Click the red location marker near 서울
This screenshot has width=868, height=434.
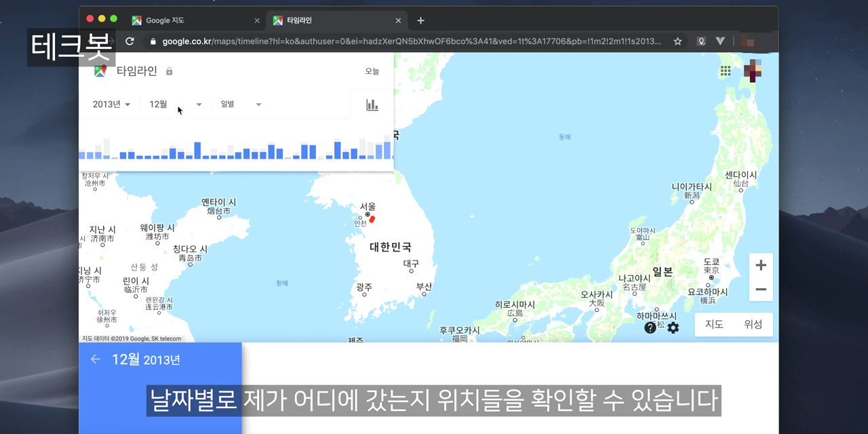pos(372,220)
